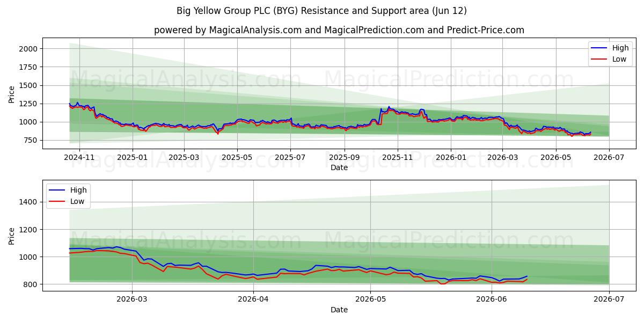Click the 2026-04 date tick on the bottom chart
The image size is (644, 322).
[253, 299]
